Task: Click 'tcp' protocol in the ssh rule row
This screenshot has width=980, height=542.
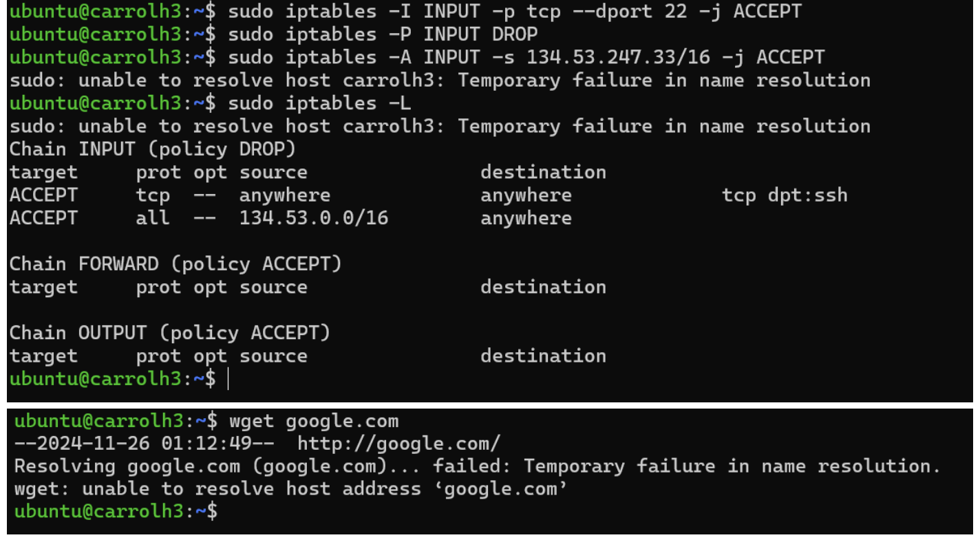Action: click(x=152, y=195)
